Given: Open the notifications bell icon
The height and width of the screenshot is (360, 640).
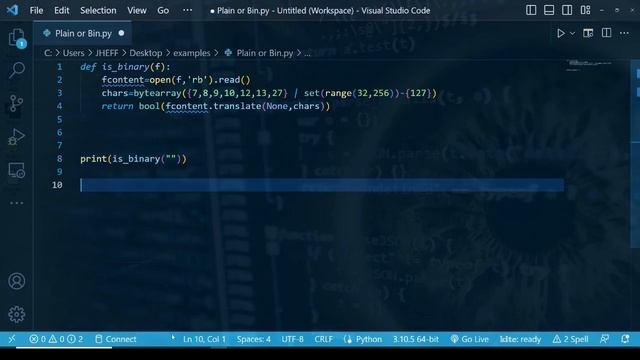Looking at the screenshot, I should [x=625, y=339].
